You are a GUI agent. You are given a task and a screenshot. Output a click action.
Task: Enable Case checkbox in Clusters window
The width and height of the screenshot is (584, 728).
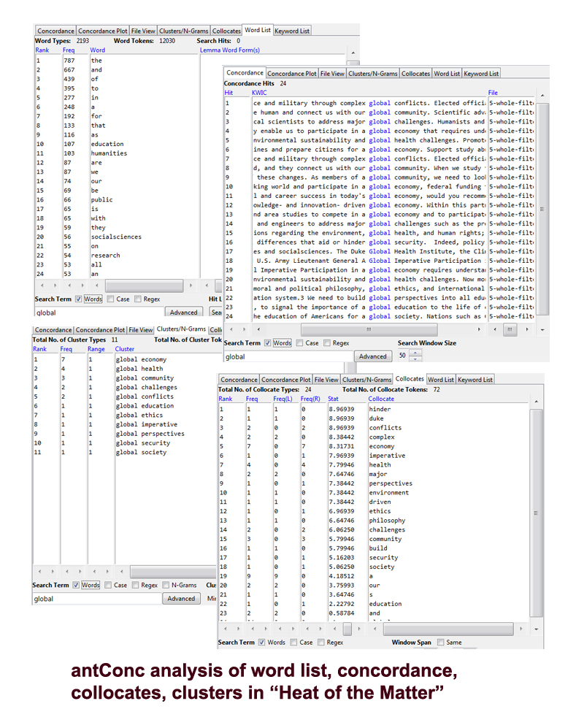108,585
